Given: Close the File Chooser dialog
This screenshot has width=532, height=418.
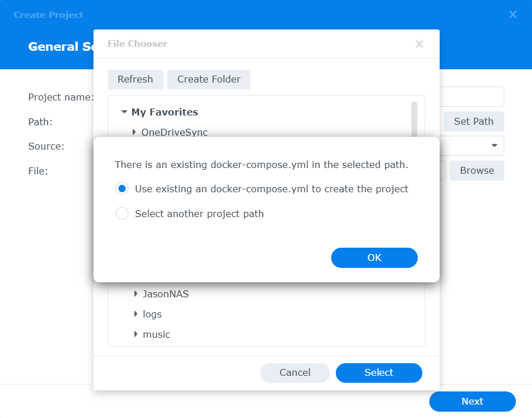Looking at the screenshot, I should 419,44.
